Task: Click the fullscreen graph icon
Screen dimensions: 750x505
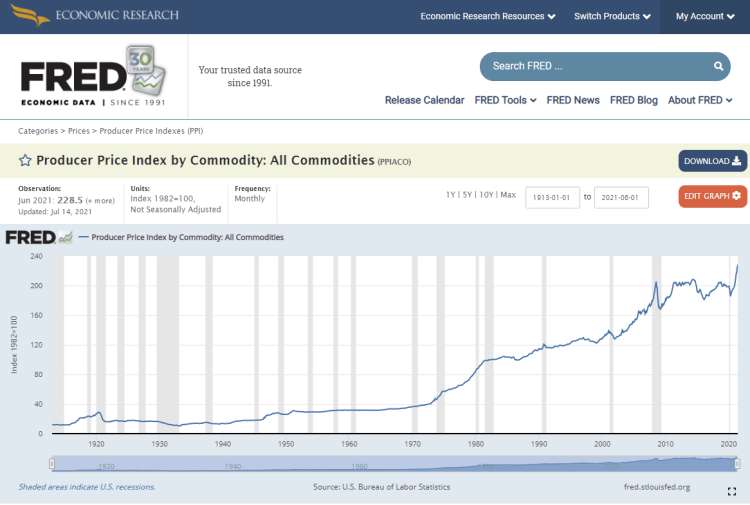Action: [731, 491]
